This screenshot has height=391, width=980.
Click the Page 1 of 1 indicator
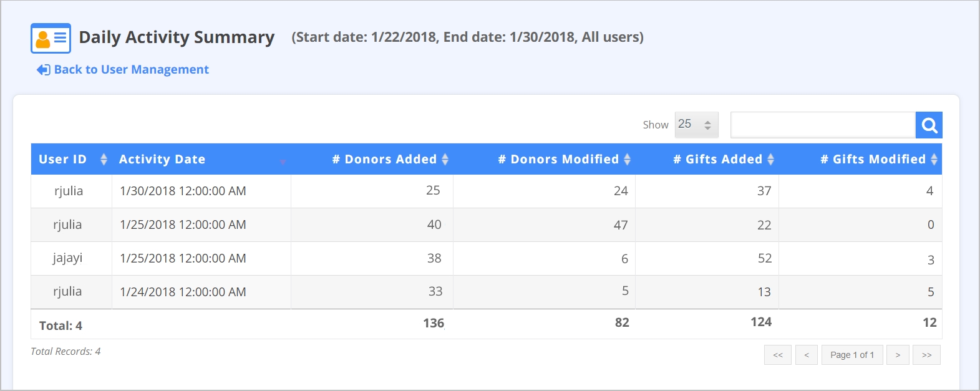(852, 355)
